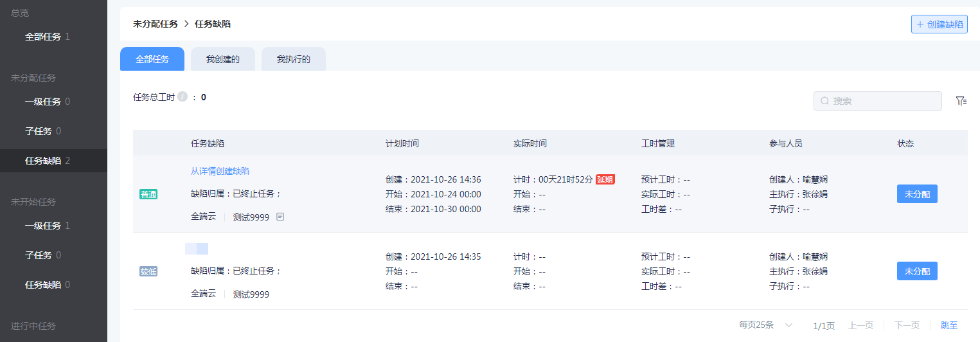Viewport: 980px width, 342px height.
Task: Click 计时：00天21时52分 text
Action: click(x=553, y=179)
